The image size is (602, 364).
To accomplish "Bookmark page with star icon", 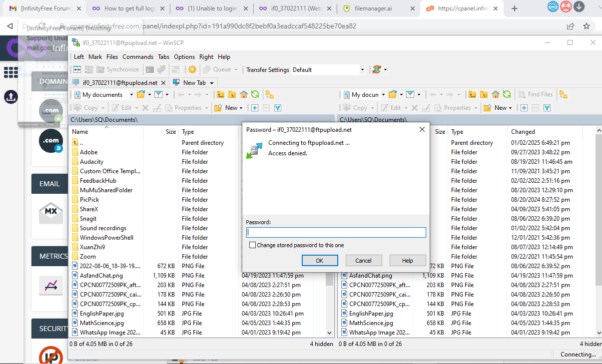I will 587,26.
